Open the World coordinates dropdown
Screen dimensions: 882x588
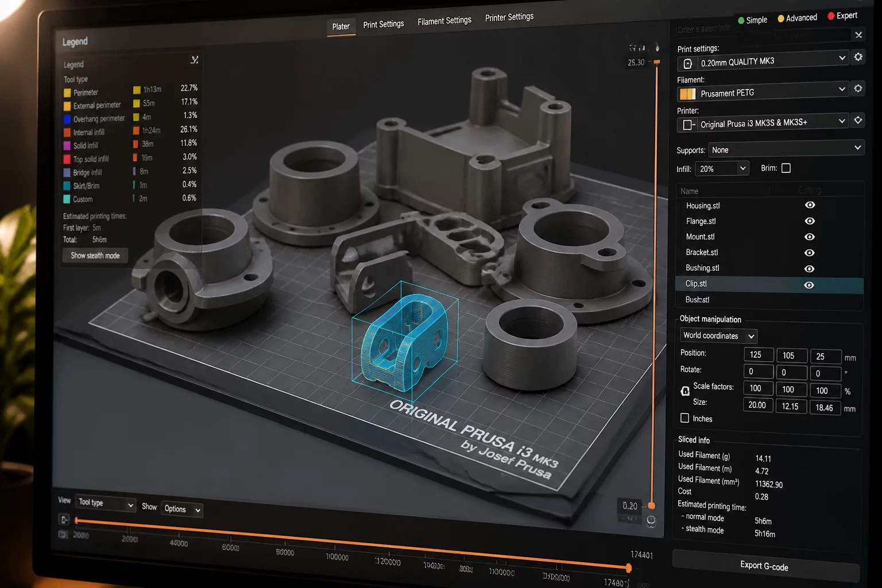point(718,336)
